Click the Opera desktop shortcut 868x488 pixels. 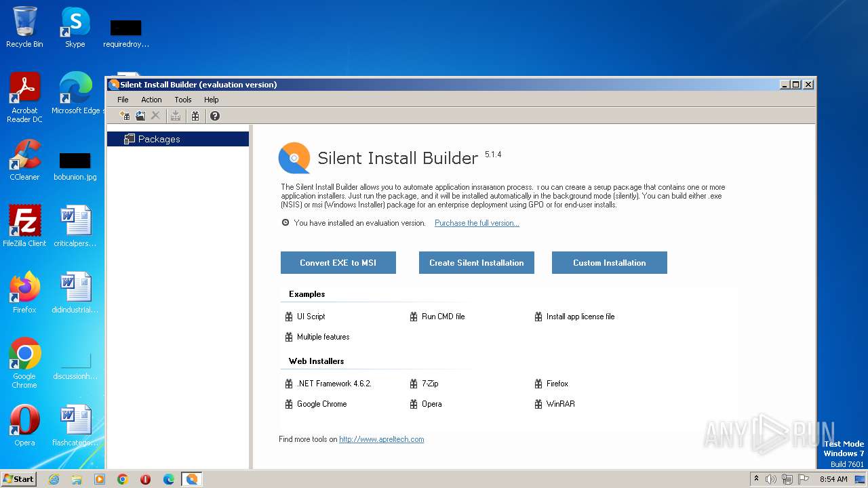point(24,426)
